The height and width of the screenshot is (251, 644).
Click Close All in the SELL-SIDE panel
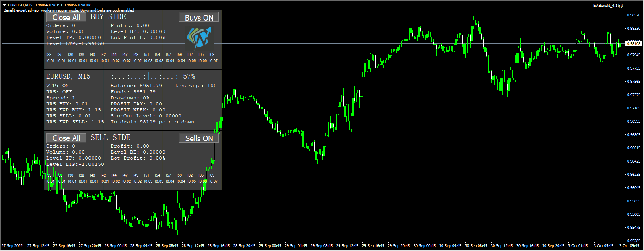(66, 138)
